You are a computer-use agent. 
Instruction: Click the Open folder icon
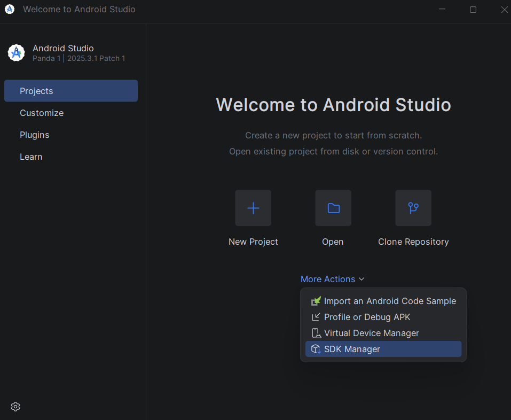(x=333, y=208)
